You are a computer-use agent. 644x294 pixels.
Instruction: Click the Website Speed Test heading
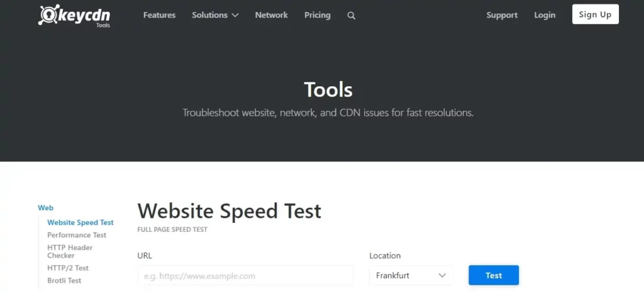229,211
